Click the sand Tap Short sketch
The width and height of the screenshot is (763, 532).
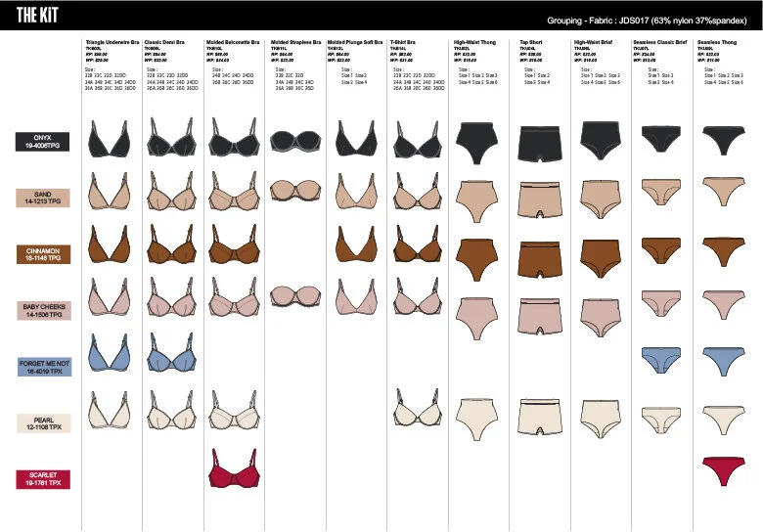pyautogui.click(x=540, y=200)
